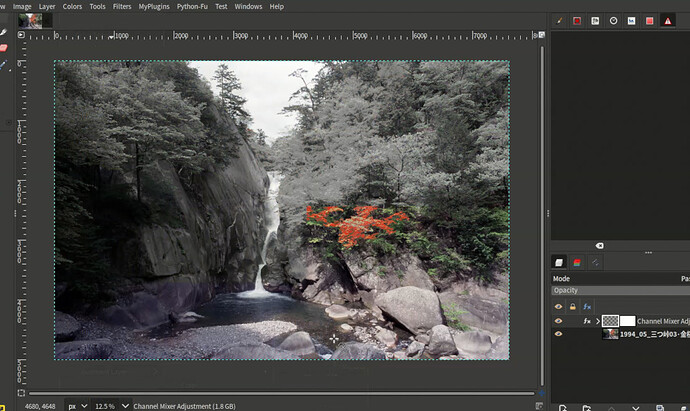Select the white layer mask thumbnail
The image size is (690, 411).
coord(628,321)
